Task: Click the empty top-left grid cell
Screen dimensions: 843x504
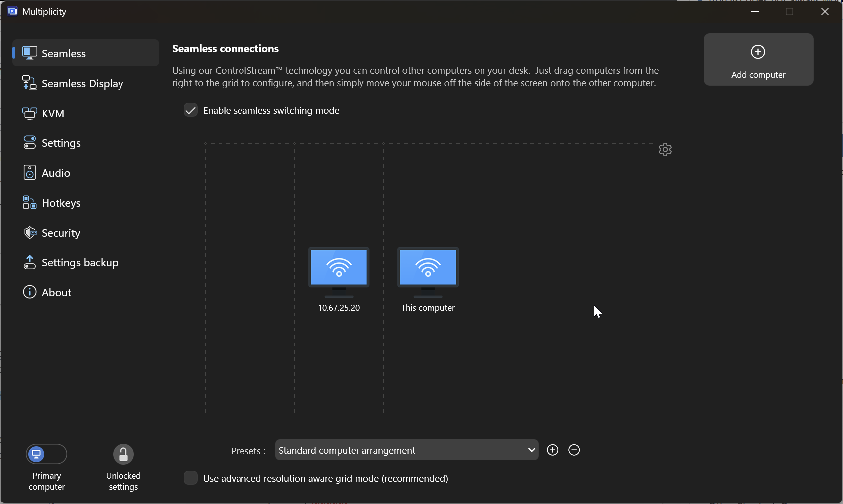Action: pos(249,188)
